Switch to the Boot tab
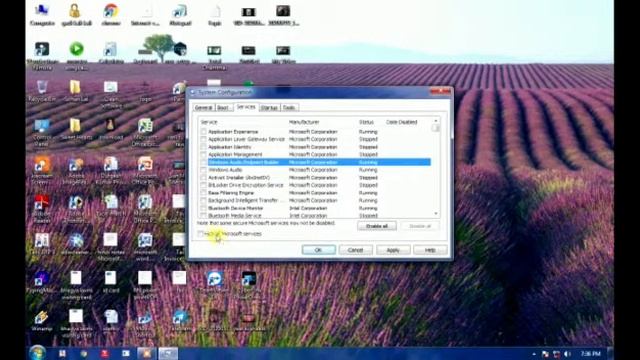Image resolution: width=640 pixels, height=360 pixels. coord(223,108)
